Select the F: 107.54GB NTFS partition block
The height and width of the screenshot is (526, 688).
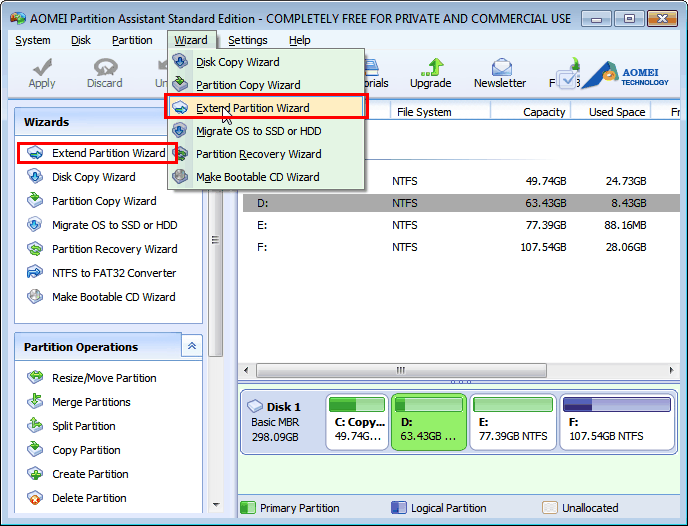tap(617, 422)
